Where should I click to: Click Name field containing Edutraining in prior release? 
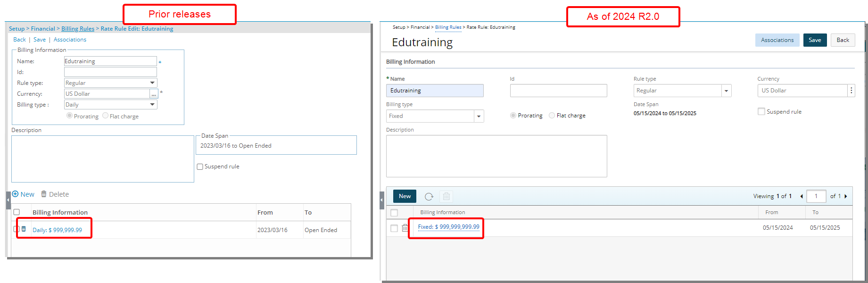110,61
